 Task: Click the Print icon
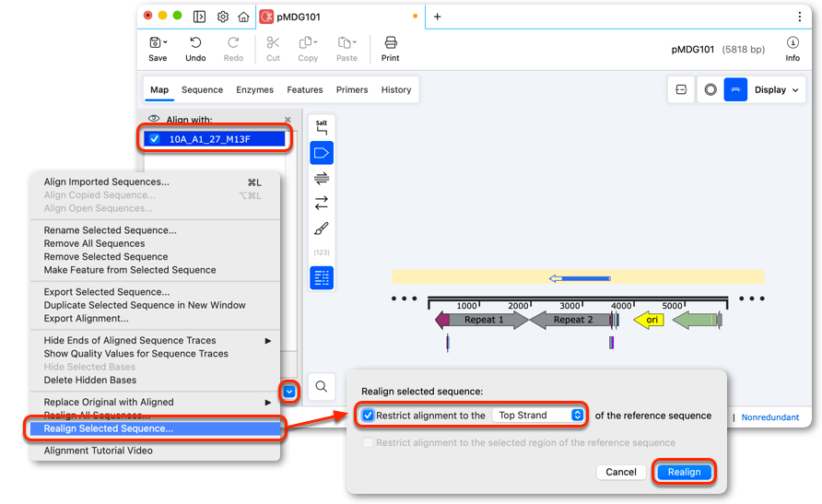click(391, 42)
